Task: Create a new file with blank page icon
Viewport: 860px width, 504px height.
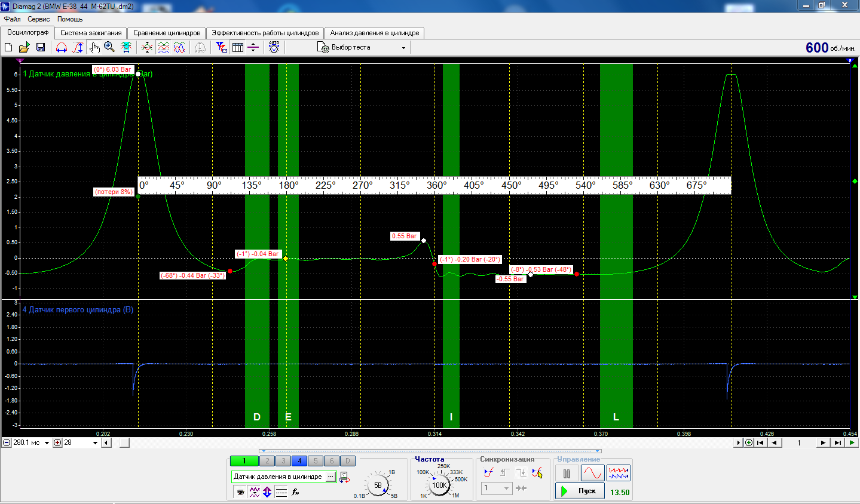Action: [x=8, y=48]
